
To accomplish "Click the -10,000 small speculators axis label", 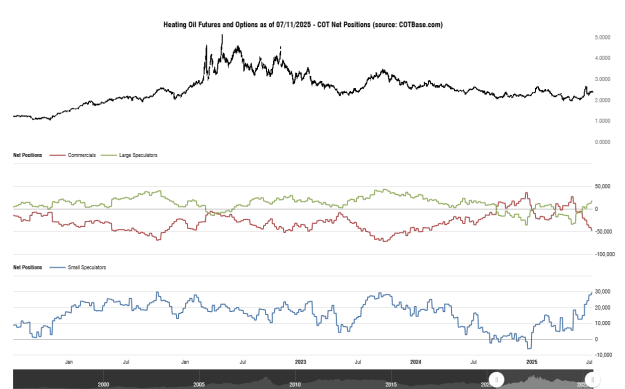I will [x=603, y=355].
